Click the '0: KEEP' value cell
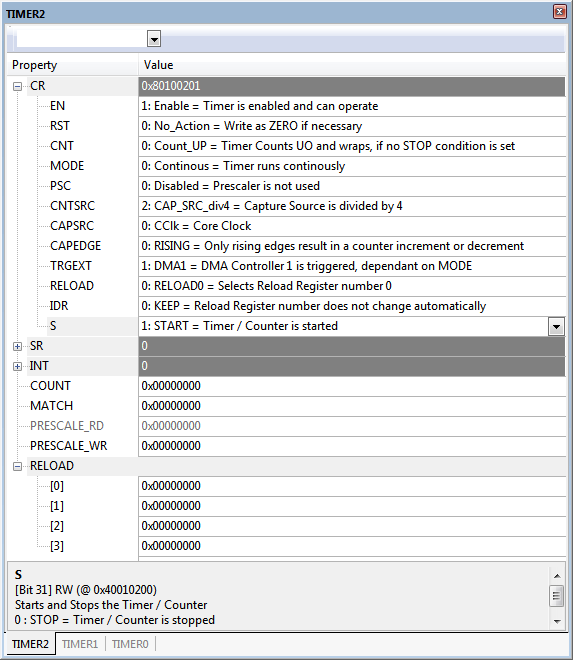Screen dimensions: 573x660 pyautogui.click(x=352, y=306)
